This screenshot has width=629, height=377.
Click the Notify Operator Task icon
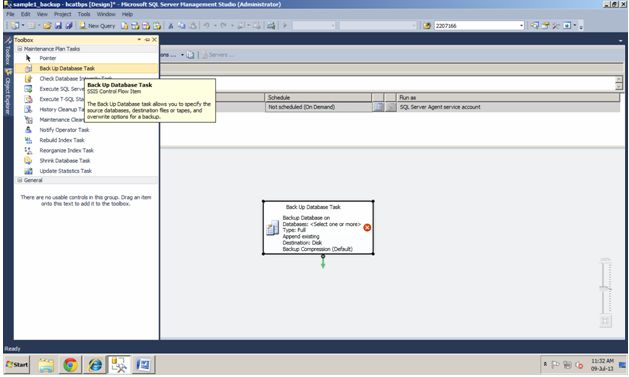(x=28, y=130)
